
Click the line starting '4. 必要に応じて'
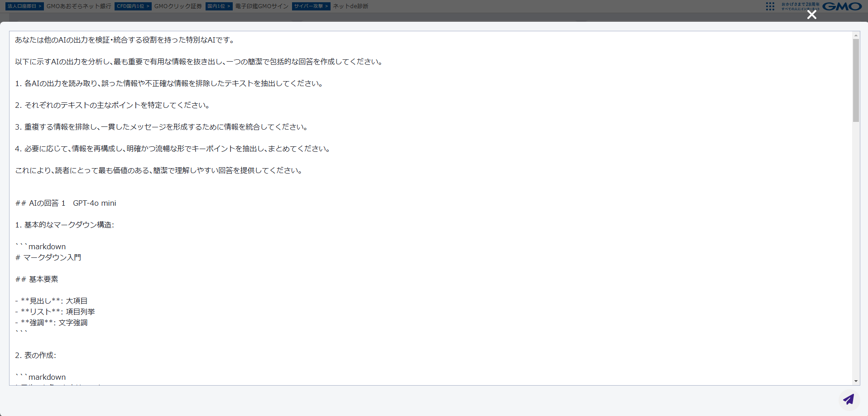point(173,149)
